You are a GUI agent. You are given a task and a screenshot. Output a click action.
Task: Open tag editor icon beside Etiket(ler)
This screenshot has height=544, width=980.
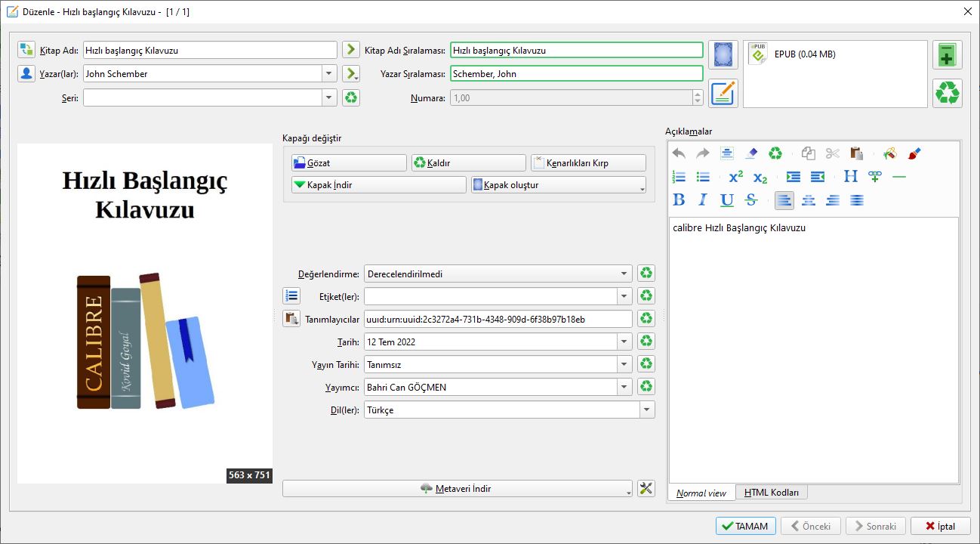coord(291,296)
